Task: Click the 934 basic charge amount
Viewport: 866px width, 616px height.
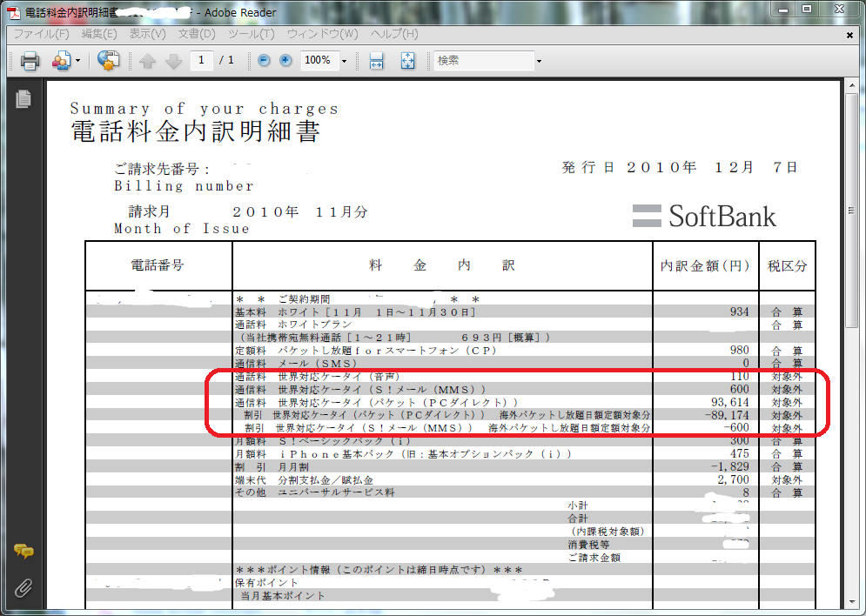Action: coord(739,311)
